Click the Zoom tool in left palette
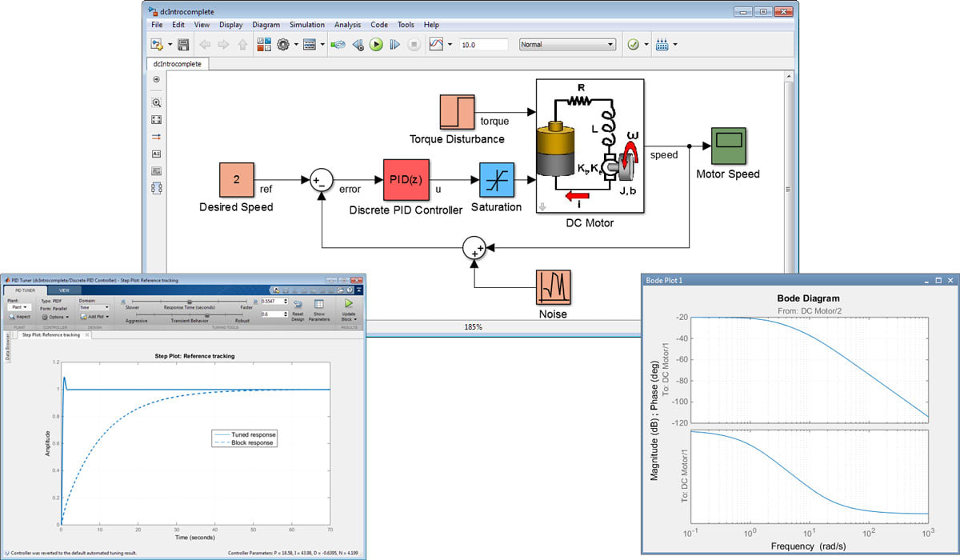This screenshot has width=960, height=560. [156, 102]
